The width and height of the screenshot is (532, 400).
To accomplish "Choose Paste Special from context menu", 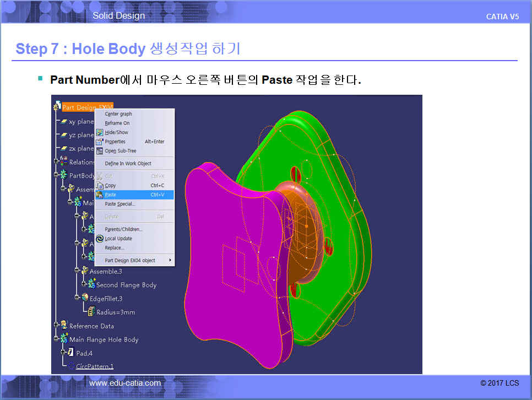I will pos(120,204).
